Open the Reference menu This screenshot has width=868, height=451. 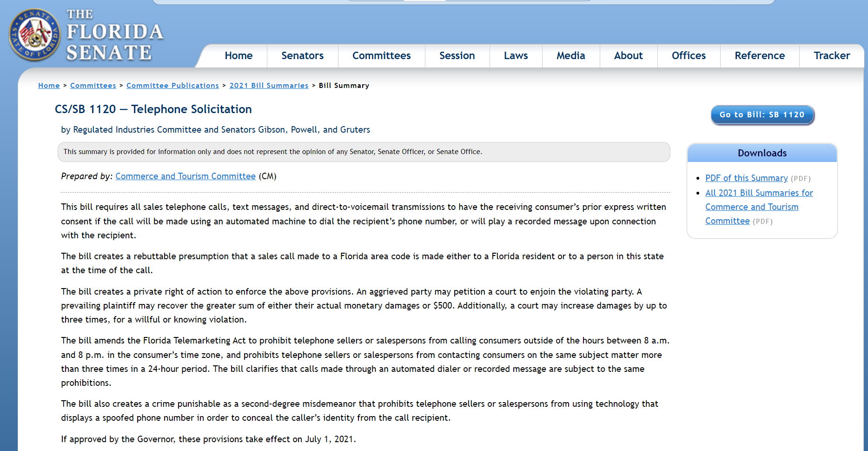[x=759, y=56]
